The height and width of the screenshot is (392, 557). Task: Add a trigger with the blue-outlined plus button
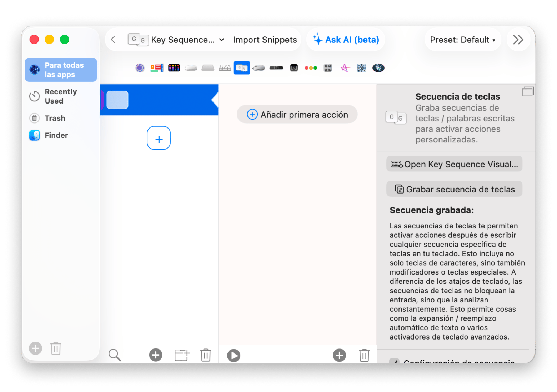(159, 138)
